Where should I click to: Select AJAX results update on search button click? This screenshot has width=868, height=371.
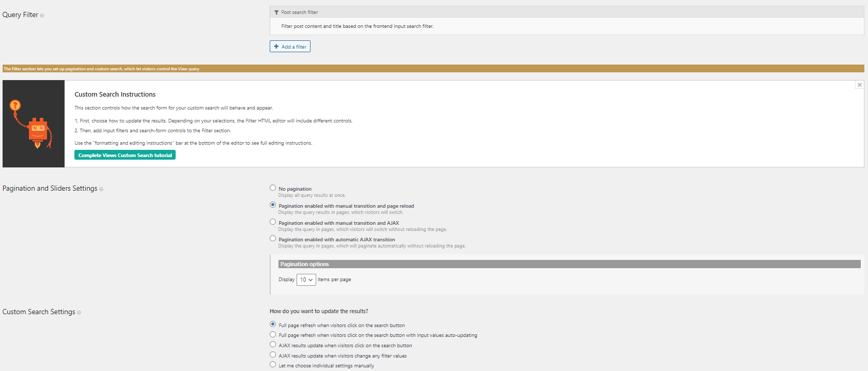point(273,345)
